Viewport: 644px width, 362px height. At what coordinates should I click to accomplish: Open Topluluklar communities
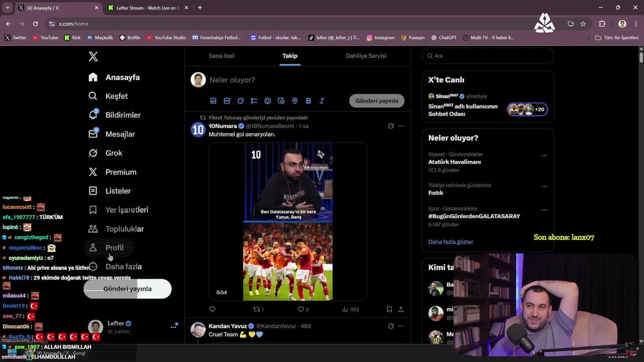116,229
